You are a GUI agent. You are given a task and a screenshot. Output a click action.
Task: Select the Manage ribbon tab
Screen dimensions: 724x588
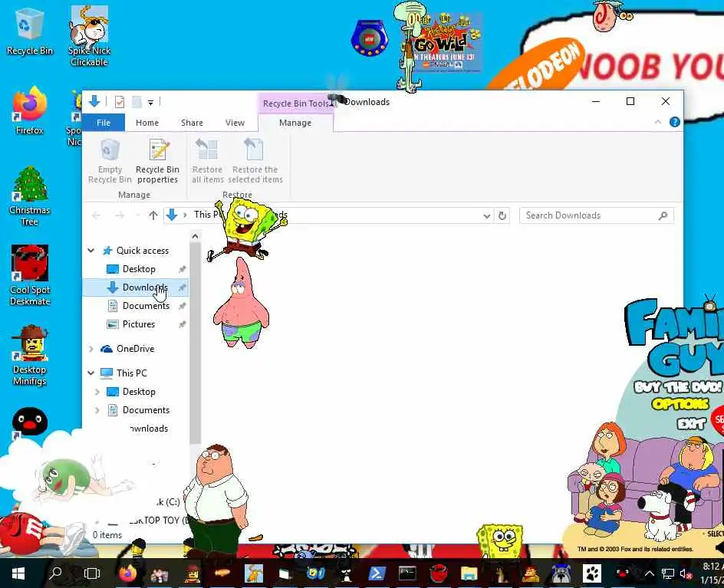point(295,123)
